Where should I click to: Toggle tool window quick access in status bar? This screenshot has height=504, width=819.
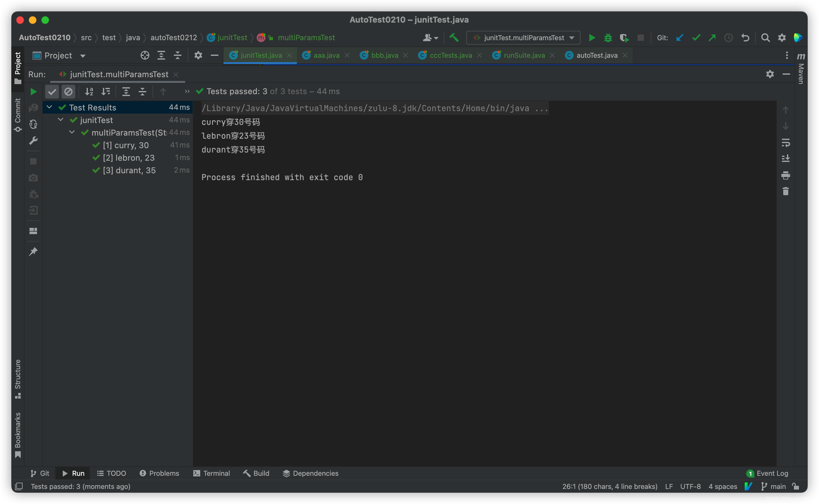[19, 486]
